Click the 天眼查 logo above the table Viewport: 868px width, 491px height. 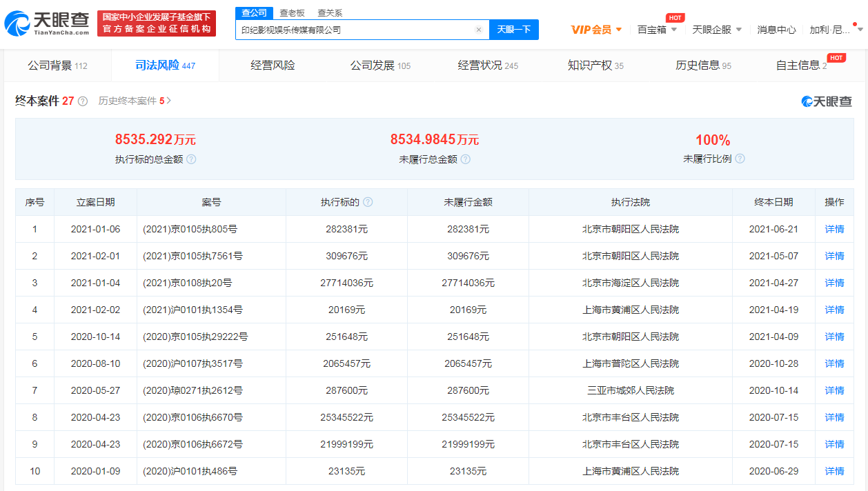click(826, 101)
